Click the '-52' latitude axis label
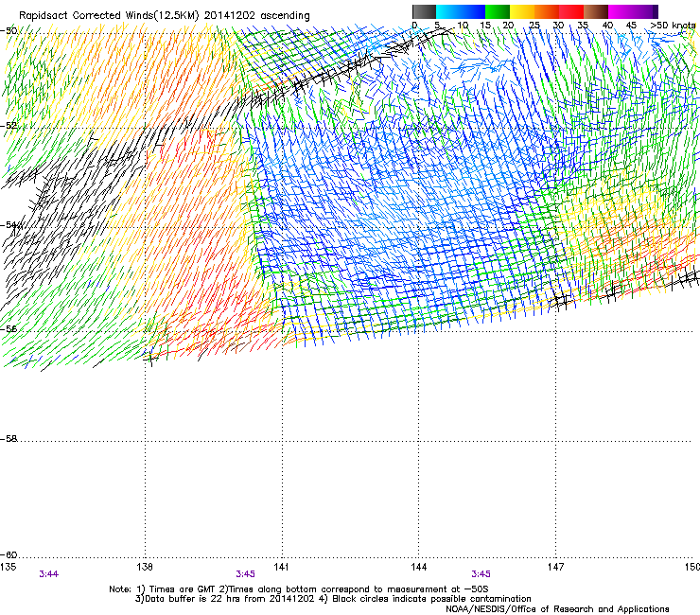This screenshot has width=700, height=615. pos(9,126)
